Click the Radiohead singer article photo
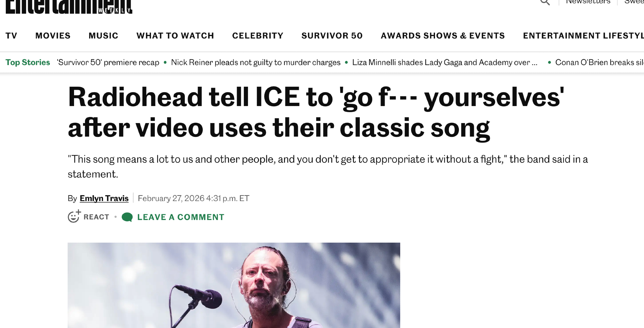The width and height of the screenshot is (644, 328). click(x=234, y=285)
